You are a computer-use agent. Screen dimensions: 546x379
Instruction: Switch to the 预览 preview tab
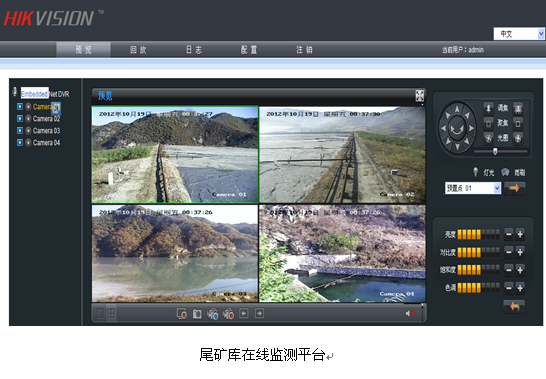pos(84,50)
